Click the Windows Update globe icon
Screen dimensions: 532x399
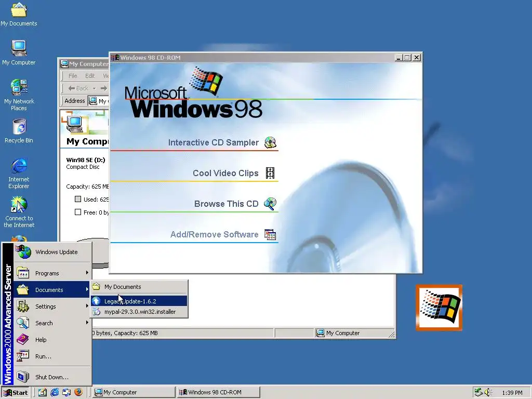point(24,252)
